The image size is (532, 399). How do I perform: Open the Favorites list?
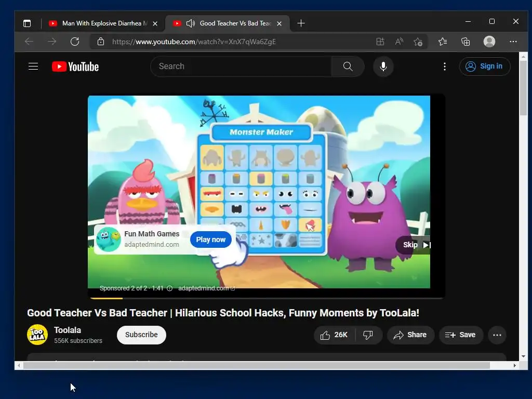(443, 42)
